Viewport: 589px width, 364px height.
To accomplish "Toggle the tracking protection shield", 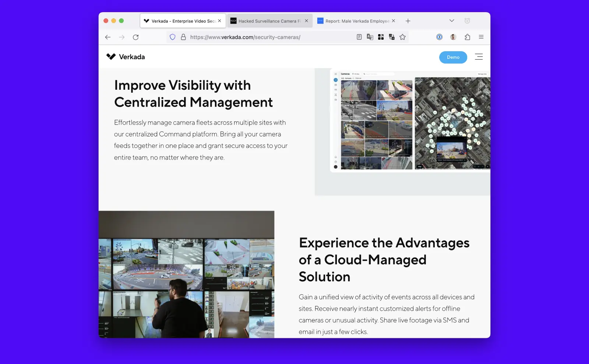I will coord(172,37).
